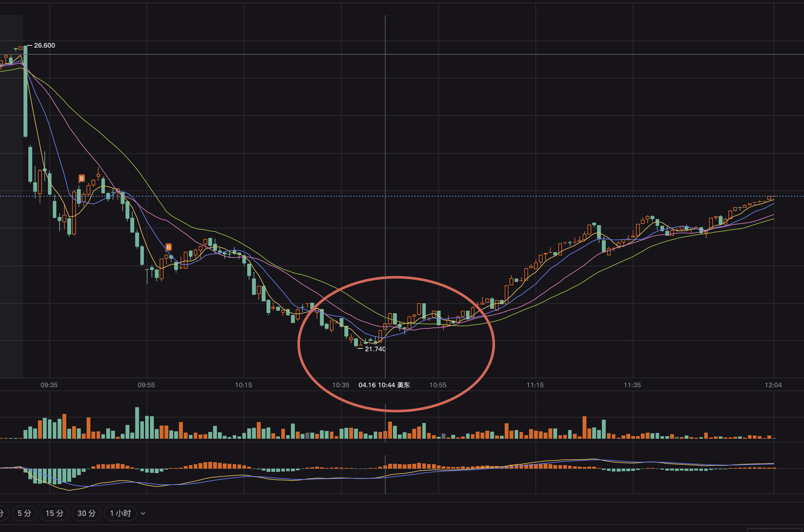
Task: Choose the 30 分 candle interval
Action: tap(86, 513)
